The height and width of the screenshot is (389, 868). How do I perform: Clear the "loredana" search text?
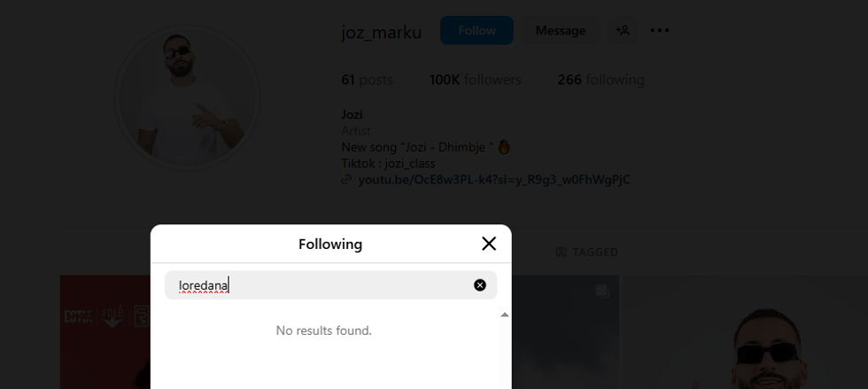pyautogui.click(x=480, y=285)
